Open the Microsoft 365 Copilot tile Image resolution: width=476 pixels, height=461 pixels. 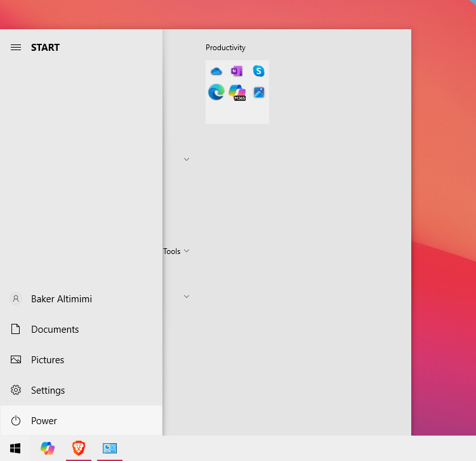[237, 92]
